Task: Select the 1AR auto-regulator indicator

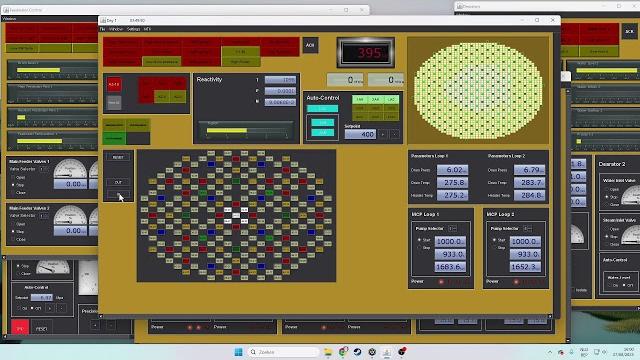Action: pyautogui.click(x=360, y=99)
